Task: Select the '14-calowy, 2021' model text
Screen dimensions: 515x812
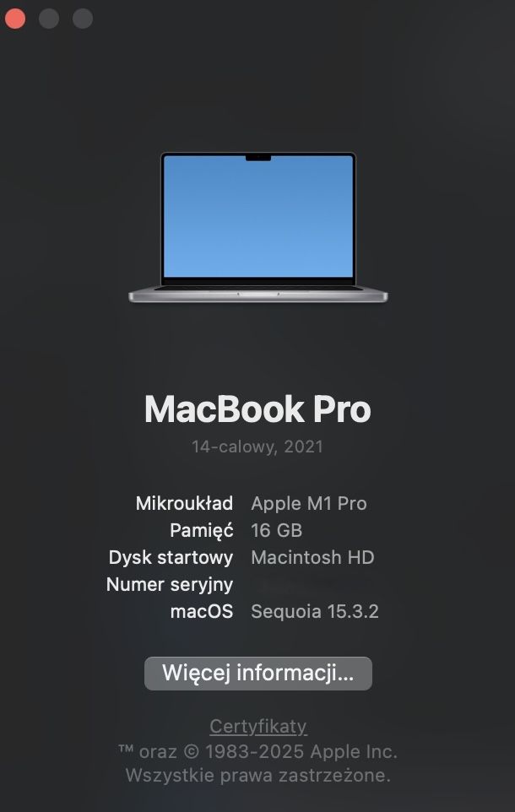Action: [257, 447]
